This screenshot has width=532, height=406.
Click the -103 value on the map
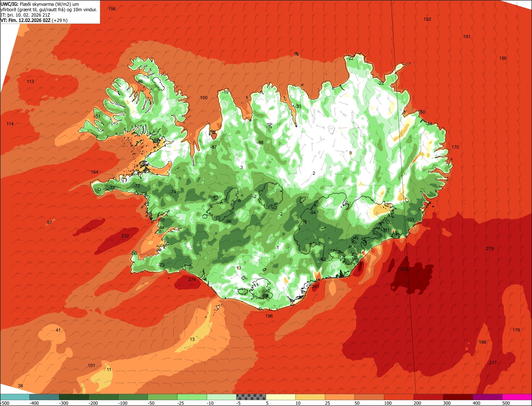(410, 220)
